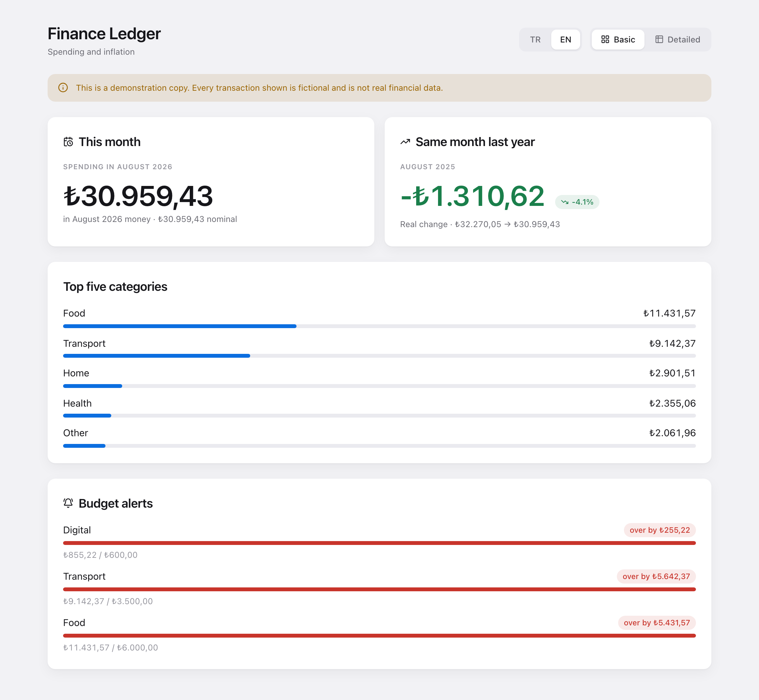Click the ₺2.061,96 Other amount
Screen dimensions: 759x700
[672, 433]
